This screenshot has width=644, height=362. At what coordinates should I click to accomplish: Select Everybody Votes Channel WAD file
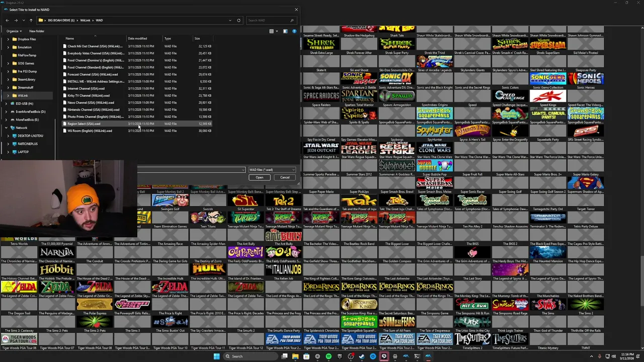[x=137, y=53]
